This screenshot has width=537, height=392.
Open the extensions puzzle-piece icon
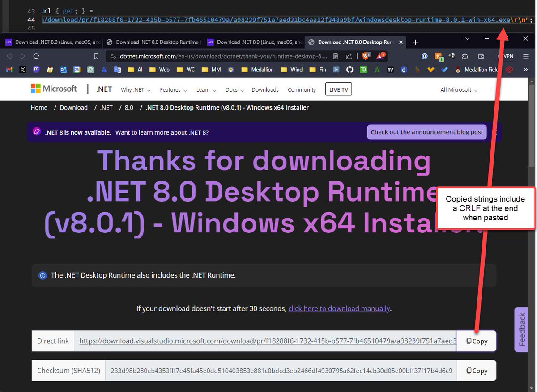465,56
